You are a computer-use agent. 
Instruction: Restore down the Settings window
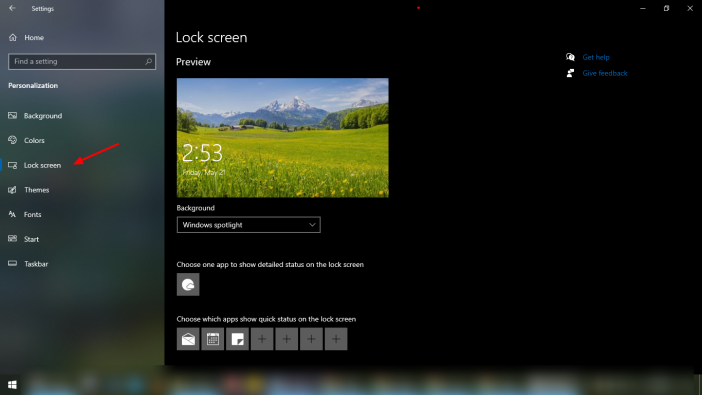(x=666, y=8)
